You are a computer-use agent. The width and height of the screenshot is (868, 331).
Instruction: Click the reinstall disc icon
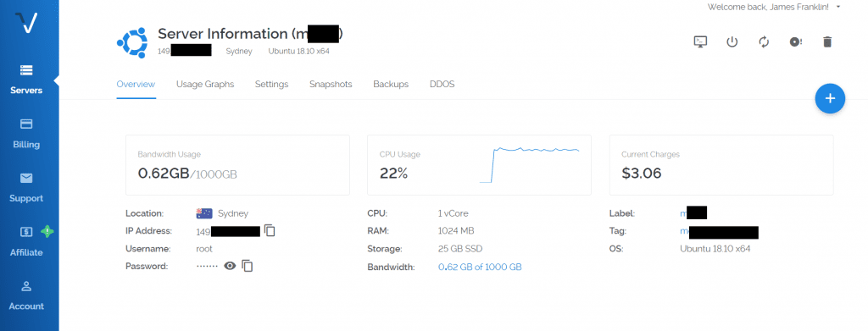click(795, 41)
